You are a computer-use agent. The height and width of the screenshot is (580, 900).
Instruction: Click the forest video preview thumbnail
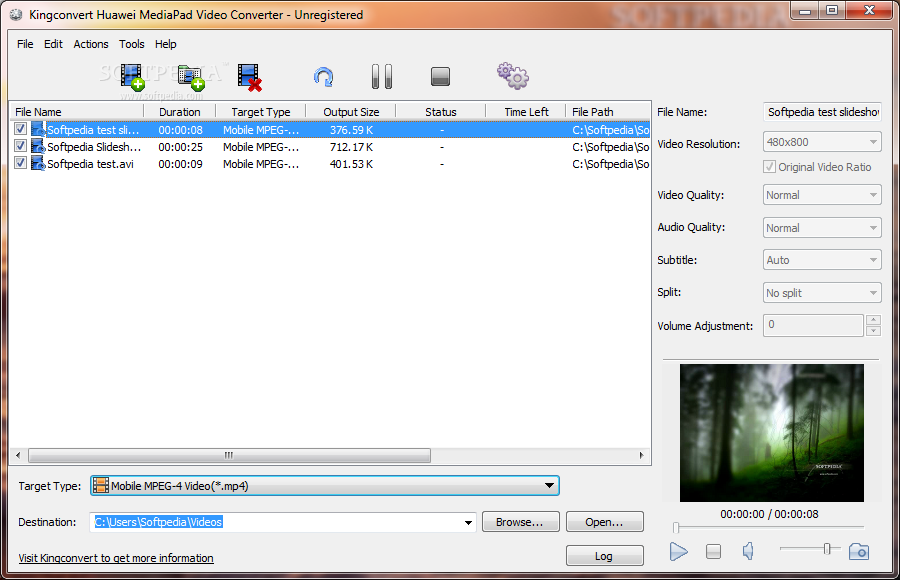pos(771,433)
